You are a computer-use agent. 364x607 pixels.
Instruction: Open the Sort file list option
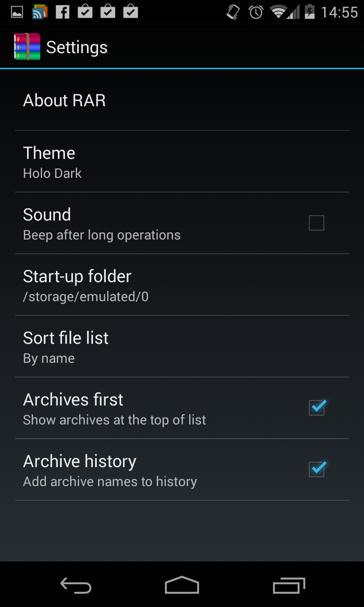coord(182,346)
